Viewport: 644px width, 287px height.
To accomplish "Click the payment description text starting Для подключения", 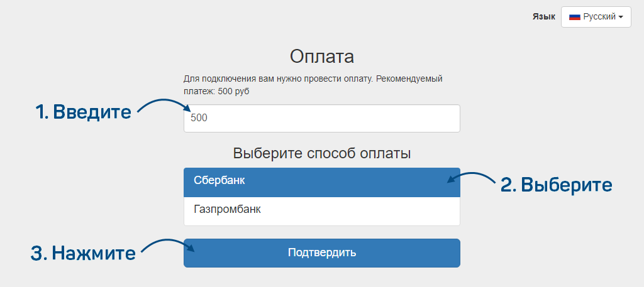I will point(313,79).
